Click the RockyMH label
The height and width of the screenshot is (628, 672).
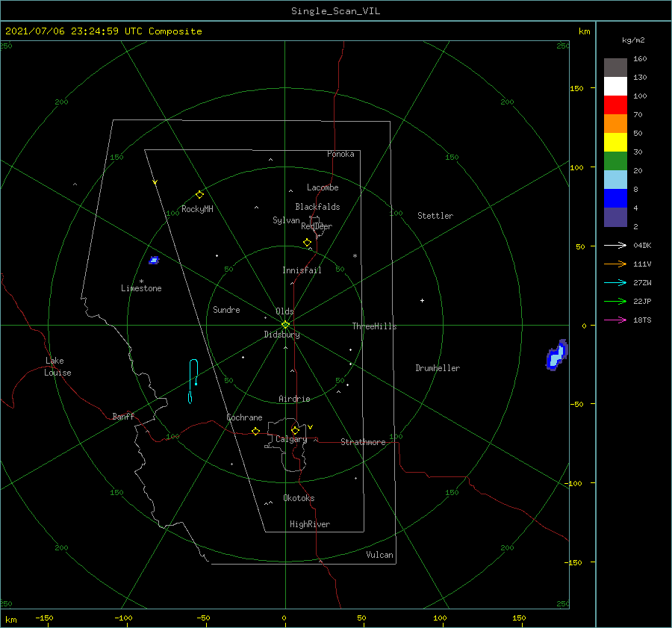coord(197,209)
